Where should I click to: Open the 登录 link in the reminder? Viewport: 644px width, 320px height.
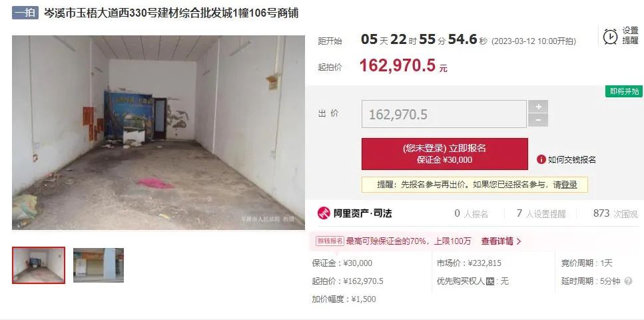569,185
